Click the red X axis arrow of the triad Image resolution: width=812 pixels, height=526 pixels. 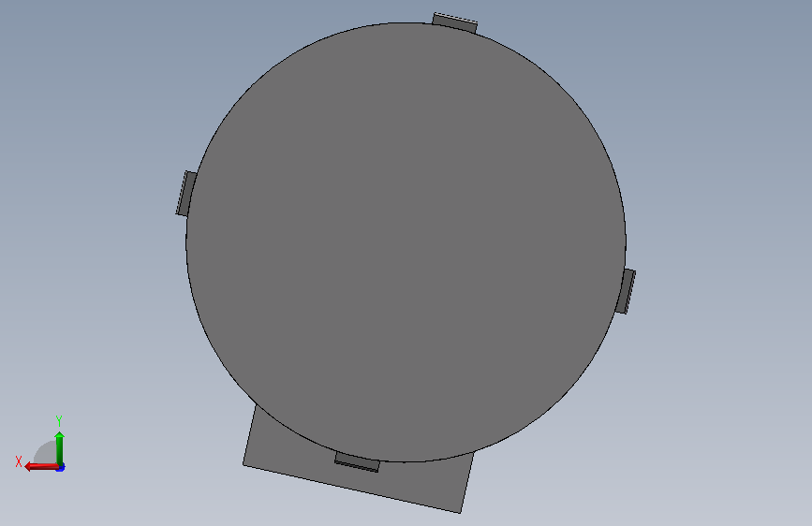pyautogui.click(x=40, y=467)
